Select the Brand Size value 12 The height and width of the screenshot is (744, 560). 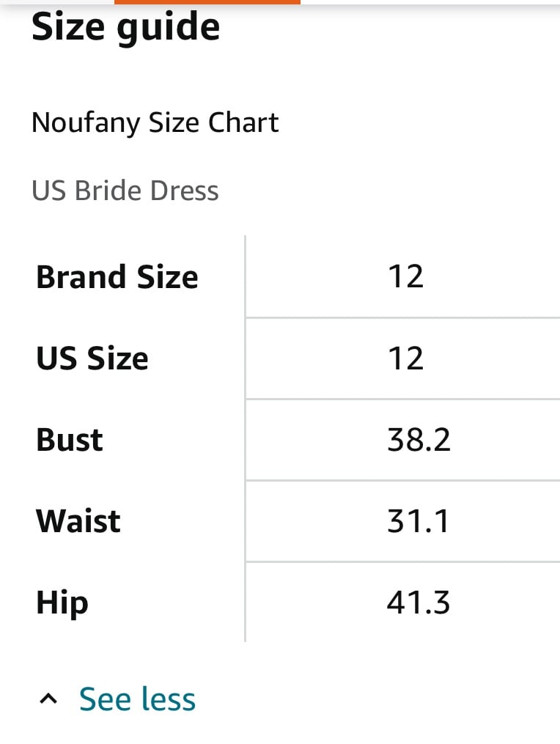click(x=405, y=276)
